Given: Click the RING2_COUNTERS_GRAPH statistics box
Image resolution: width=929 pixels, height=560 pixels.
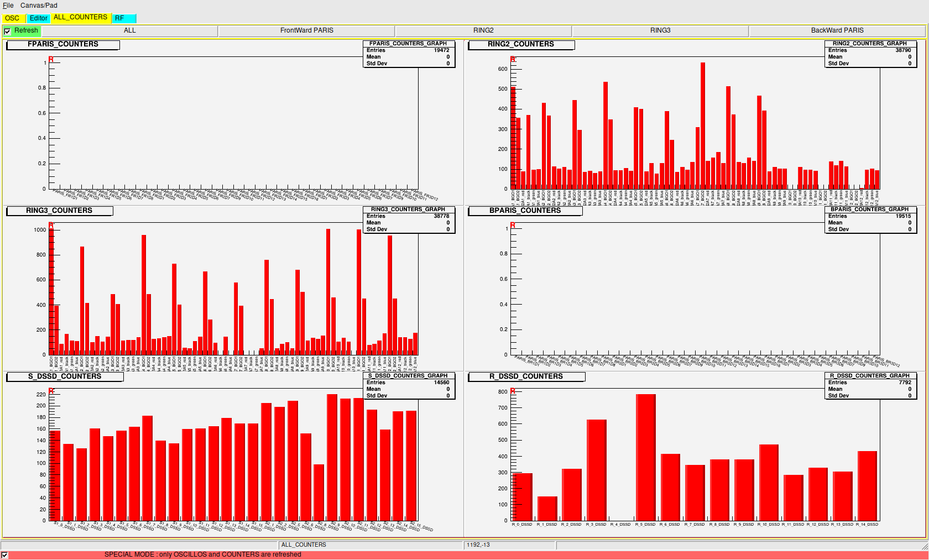Looking at the screenshot, I should pyautogui.click(x=870, y=54).
